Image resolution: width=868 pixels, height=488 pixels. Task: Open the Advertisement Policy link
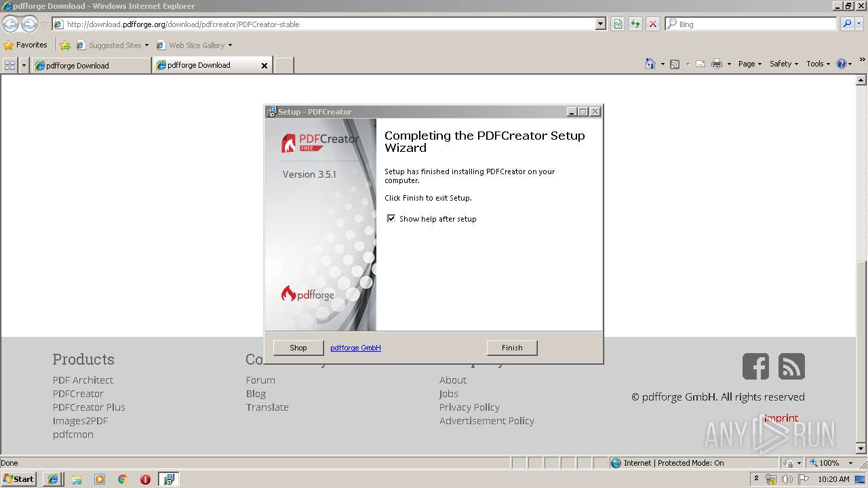(x=487, y=420)
